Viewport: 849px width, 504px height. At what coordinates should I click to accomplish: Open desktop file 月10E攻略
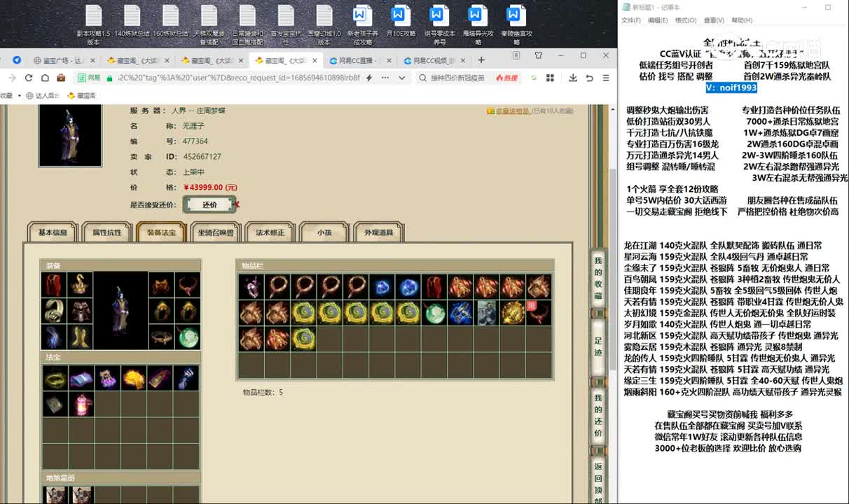tap(401, 25)
